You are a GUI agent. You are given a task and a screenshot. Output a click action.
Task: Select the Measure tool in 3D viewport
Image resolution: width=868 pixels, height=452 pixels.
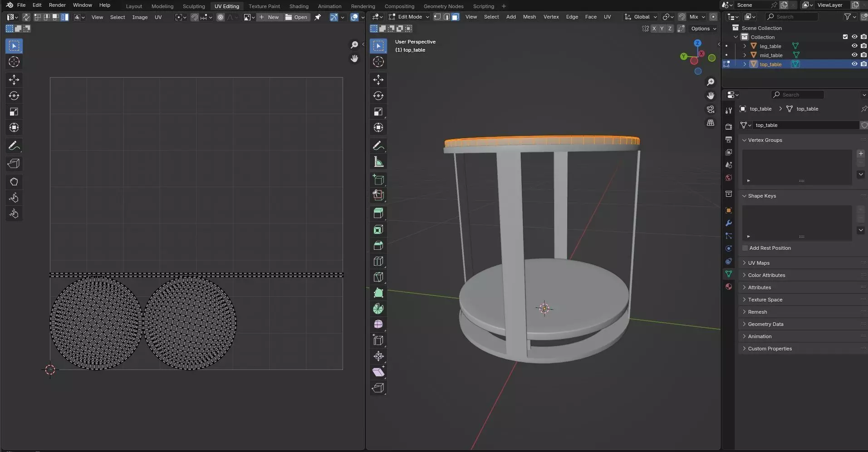pyautogui.click(x=378, y=162)
